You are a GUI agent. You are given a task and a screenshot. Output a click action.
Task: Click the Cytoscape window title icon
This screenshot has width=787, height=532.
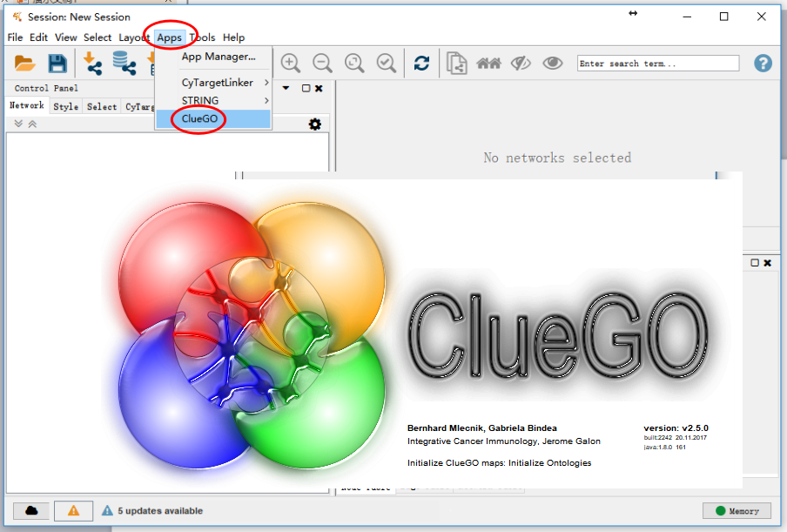point(17,17)
